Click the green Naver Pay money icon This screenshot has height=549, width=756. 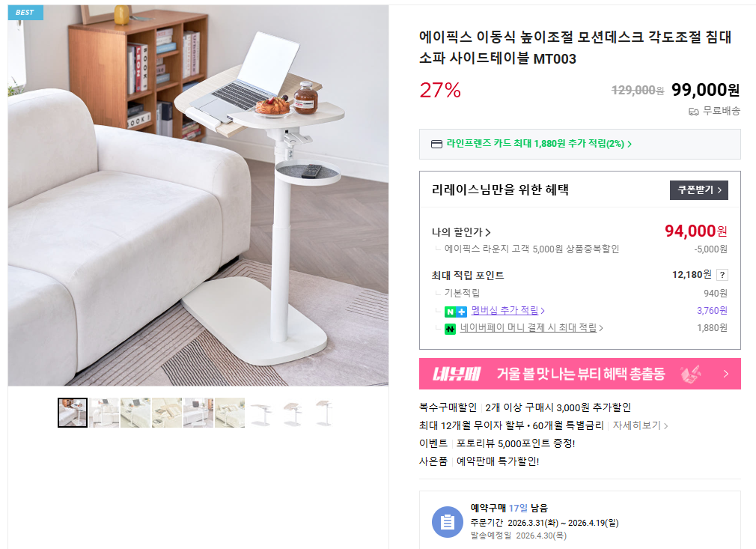[450, 329]
